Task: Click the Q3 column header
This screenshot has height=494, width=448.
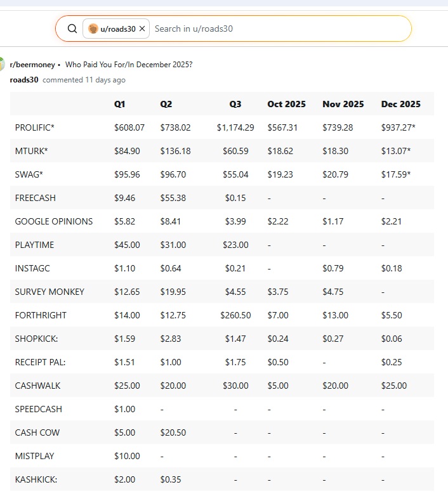Action: [236, 104]
